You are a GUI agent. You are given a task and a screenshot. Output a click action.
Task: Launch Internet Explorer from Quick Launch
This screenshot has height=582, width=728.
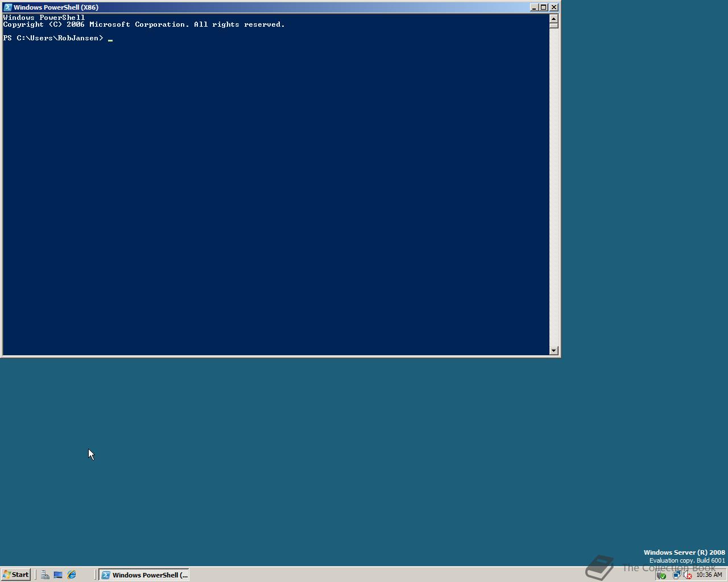(x=72, y=575)
